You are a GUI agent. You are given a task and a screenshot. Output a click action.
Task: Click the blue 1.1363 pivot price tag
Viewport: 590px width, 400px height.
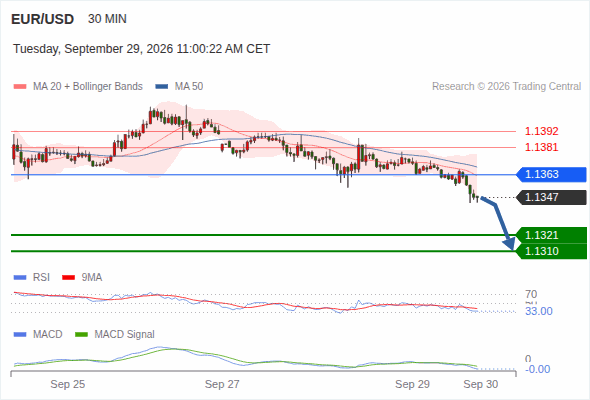(x=551, y=175)
